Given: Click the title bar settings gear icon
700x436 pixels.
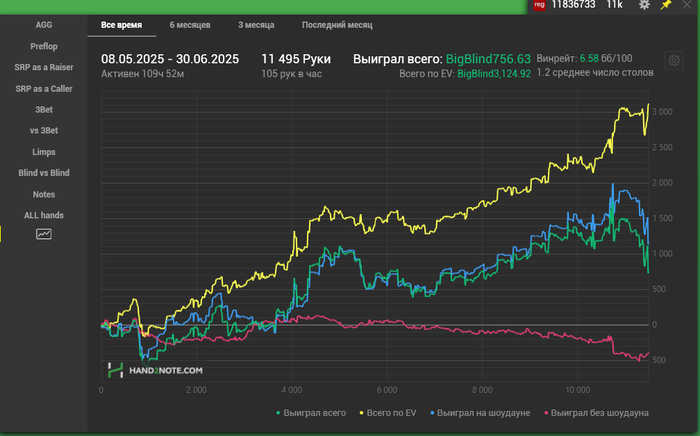Looking at the screenshot, I should (x=644, y=6).
